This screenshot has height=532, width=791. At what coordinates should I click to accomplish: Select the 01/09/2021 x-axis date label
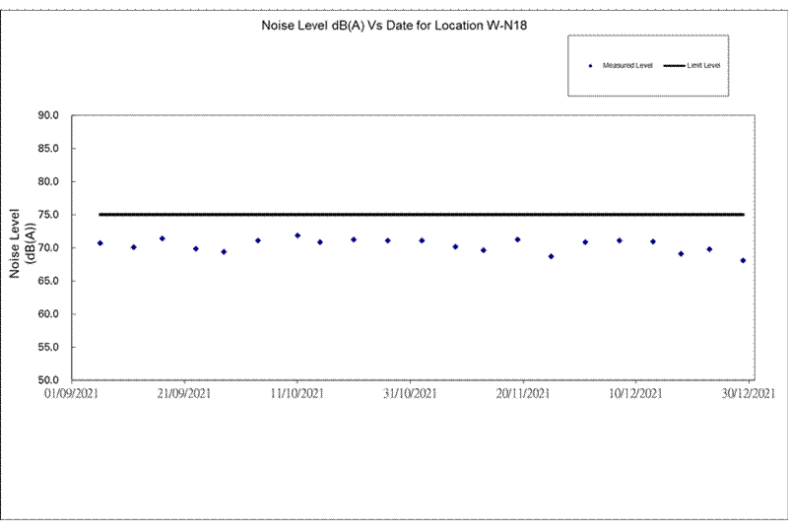[71, 394]
